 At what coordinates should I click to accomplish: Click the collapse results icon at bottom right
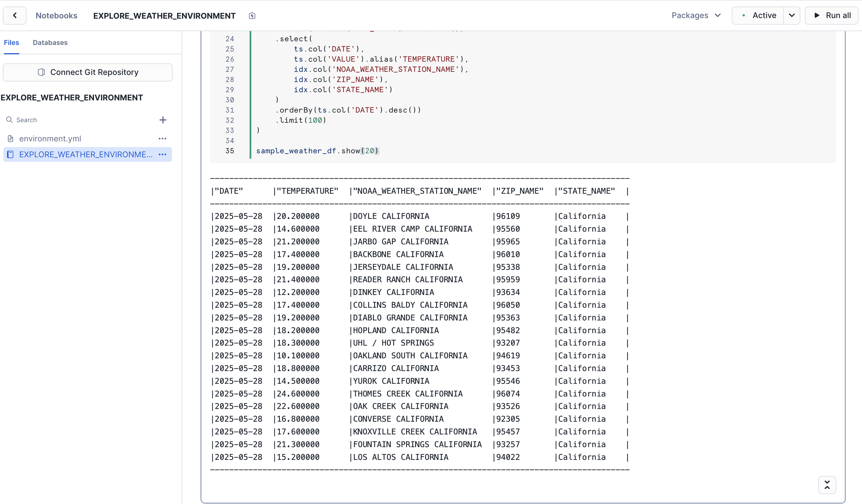point(827,485)
